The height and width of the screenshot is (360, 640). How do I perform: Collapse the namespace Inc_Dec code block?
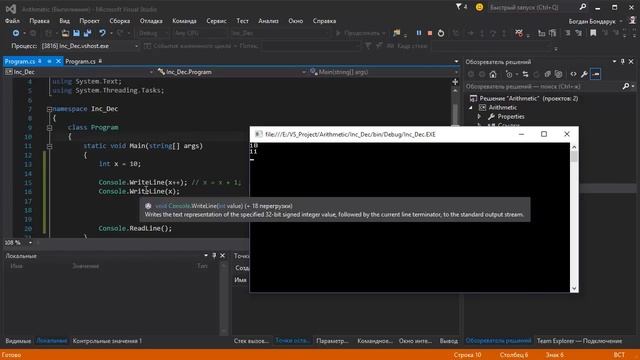(x=49, y=109)
